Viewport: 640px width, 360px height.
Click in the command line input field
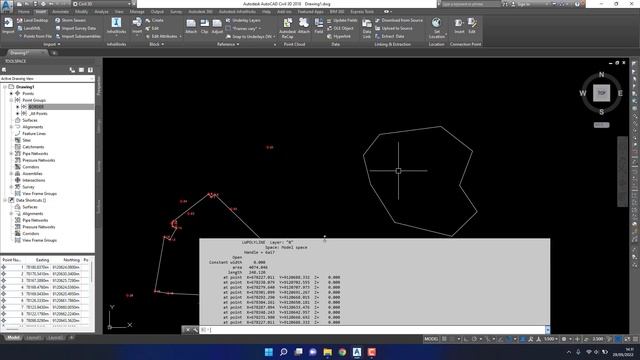[x=376, y=330]
